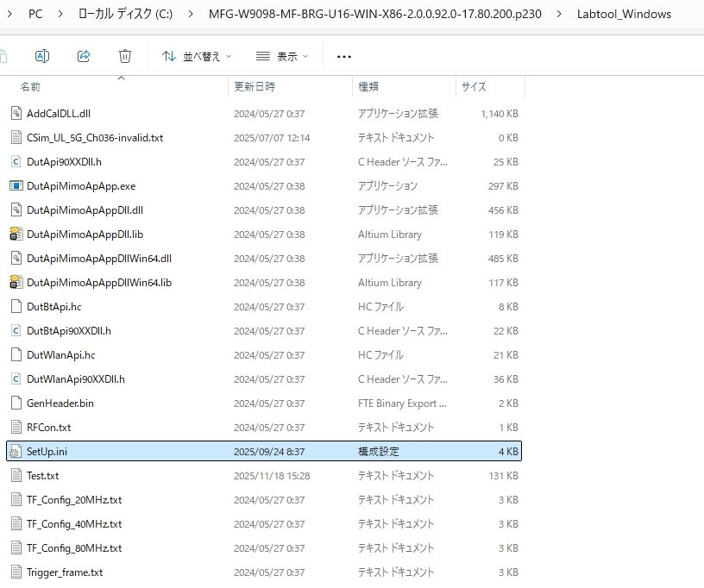Go to the MFG-W9098 folder breadcrumb
Viewport: 704px width, 588px height.
(x=375, y=15)
